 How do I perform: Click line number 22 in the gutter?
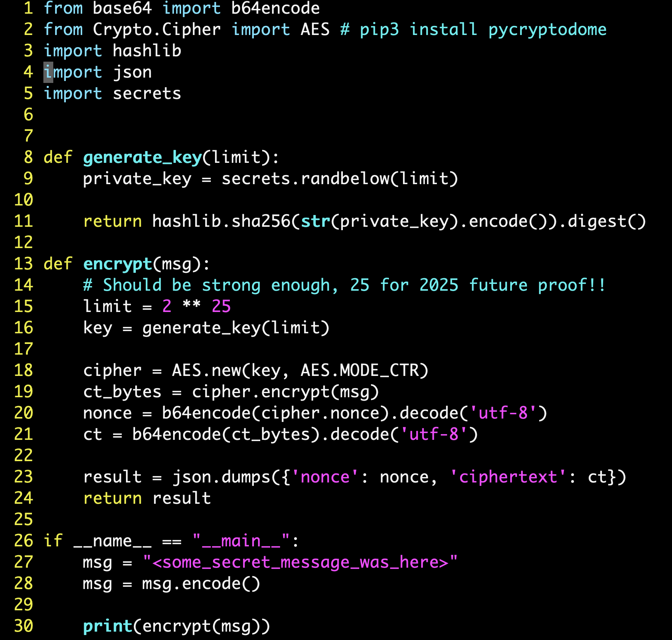pyautogui.click(x=24, y=455)
